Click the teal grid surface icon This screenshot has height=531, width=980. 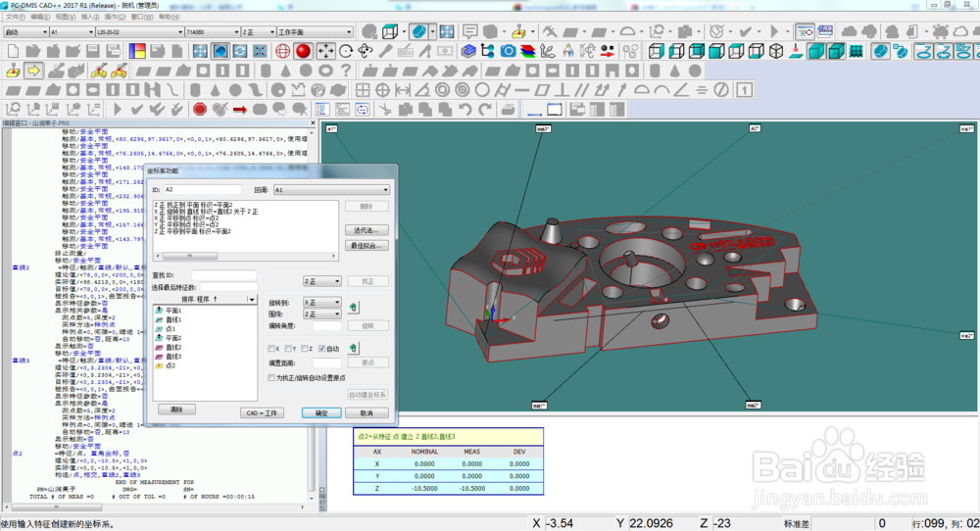pyautogui.click(x=856, y=51)
